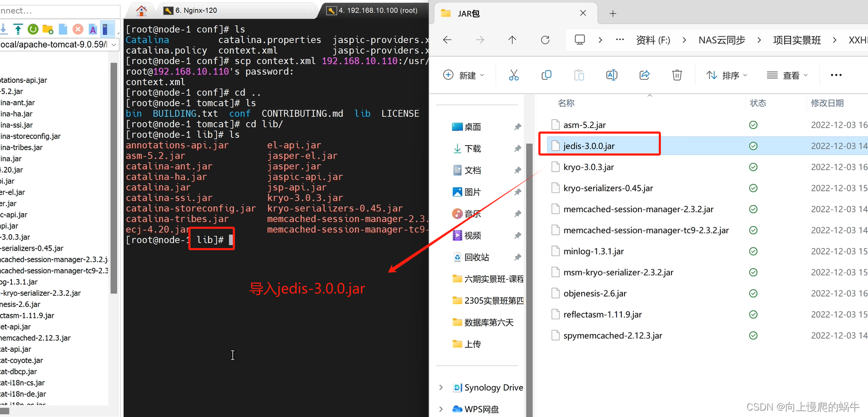Click the '资料 (F:)' breadcrumb
This screenshot has width=868, height=417.
tap(653, 40)
